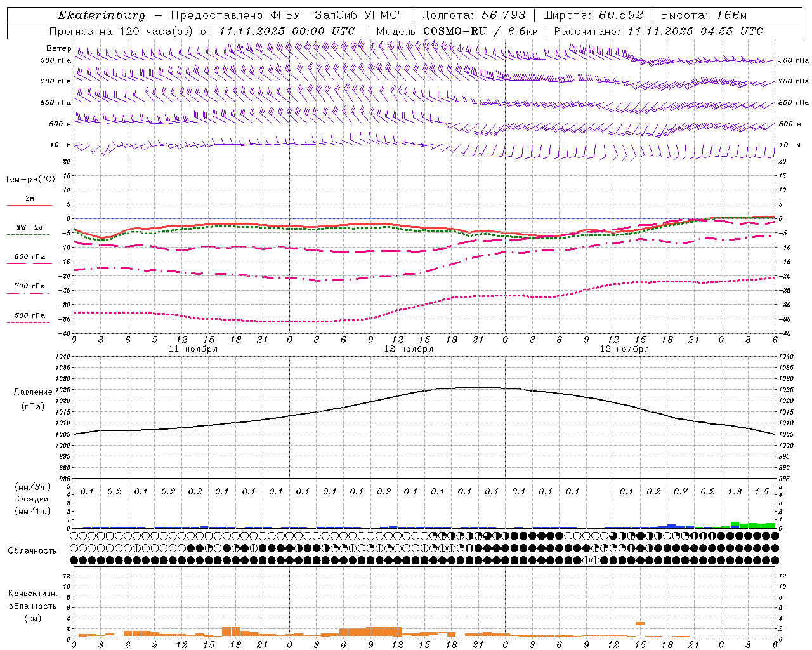The image size is (812, 650).
Task: Click the '1.3' three-hour precipitation value
Action: (x=735, y=492)
